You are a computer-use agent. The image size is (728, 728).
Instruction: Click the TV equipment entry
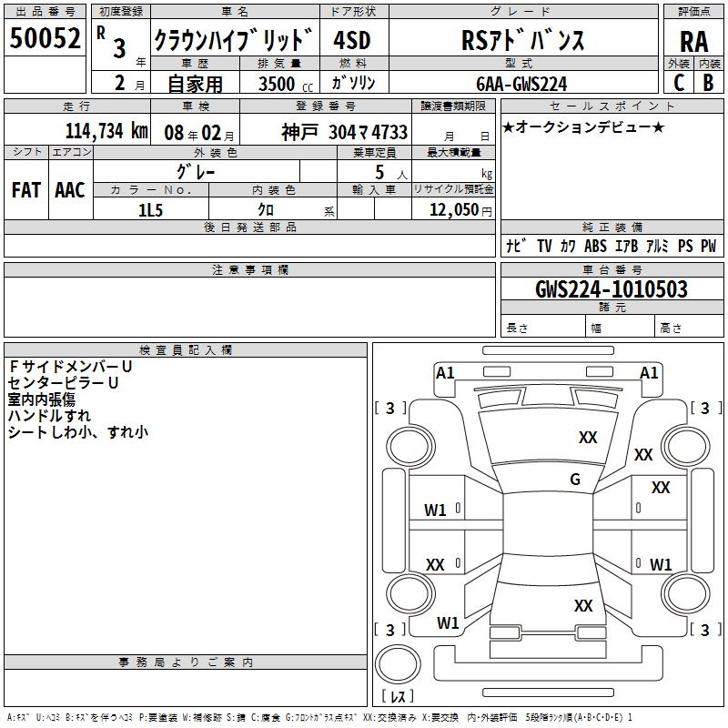pyautogui.click(x=544, y=246)
